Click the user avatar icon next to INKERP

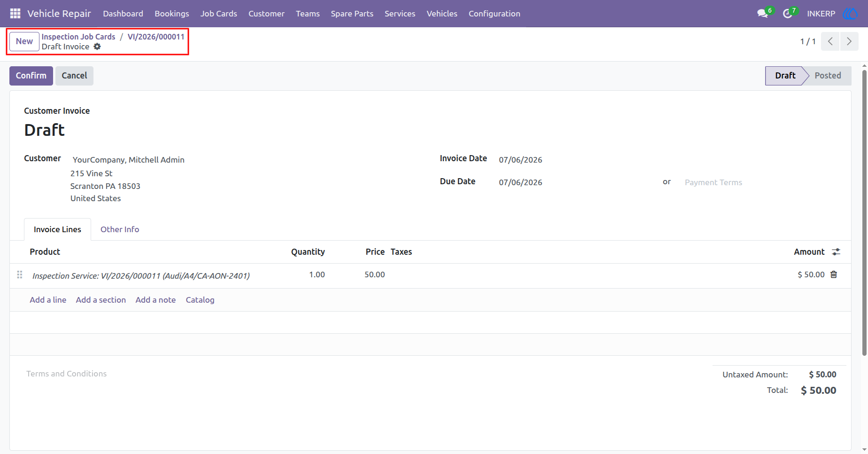(850, 14)
